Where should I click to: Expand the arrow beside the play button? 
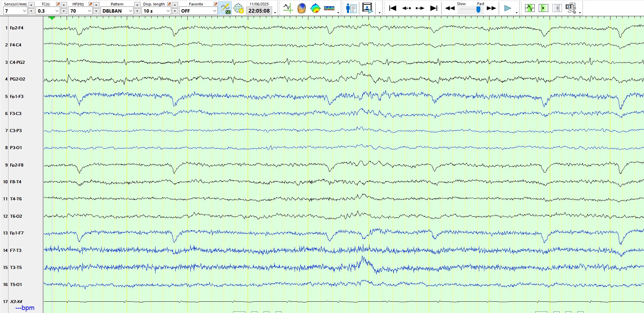click(x=516, y=13)
